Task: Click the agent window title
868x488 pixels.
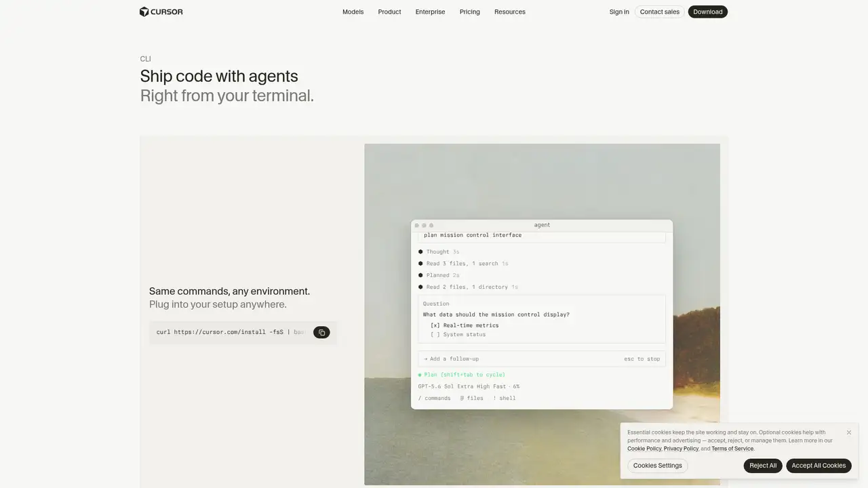Action: pos(542,225)
